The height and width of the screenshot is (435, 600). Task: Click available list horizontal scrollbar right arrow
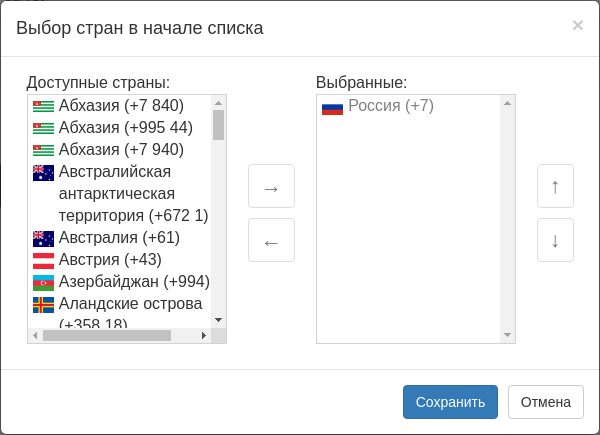204,336
